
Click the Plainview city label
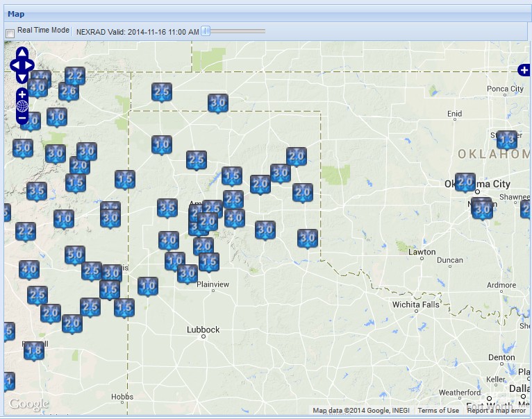(x=213, y=284)
